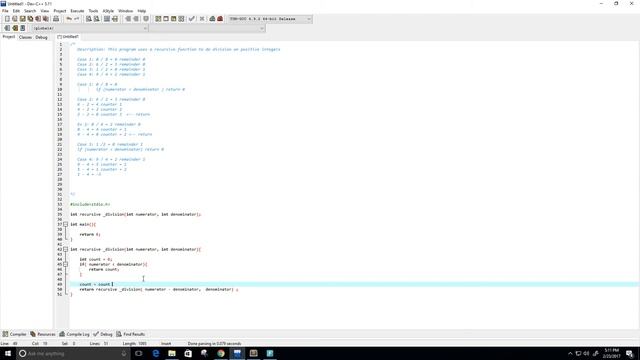Click the Goto Line toolbar icon

tap(115, 19)
